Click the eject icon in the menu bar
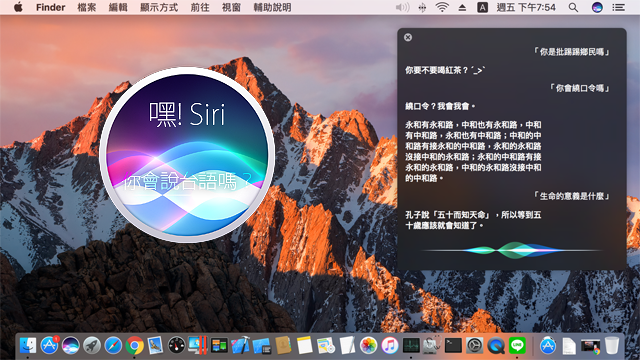Image resolution: width=640 pixels, height=360 pixels. coord(462,7)
